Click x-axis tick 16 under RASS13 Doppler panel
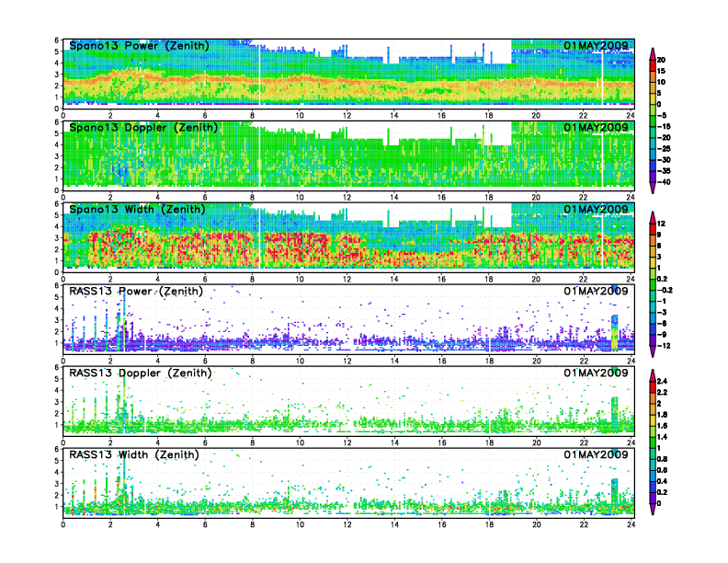Viewport: 728px width, 563px height. [441, 442]
